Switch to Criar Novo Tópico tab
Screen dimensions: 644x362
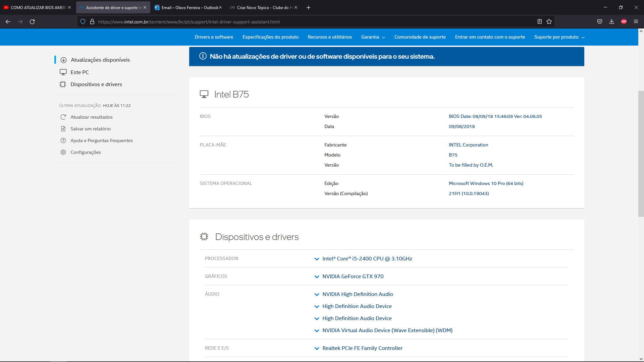(264, 8)
